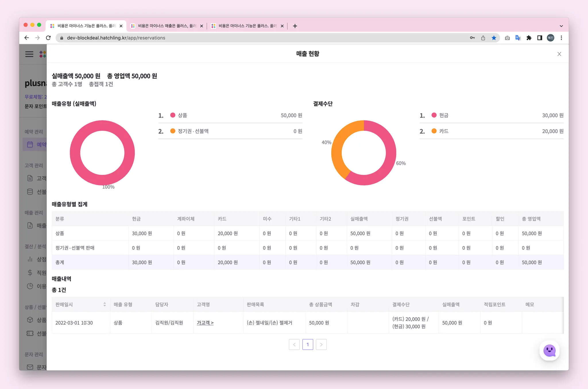Switch to the third browser tab
Viewport: 588px width, 389px height.
(247, 26)
